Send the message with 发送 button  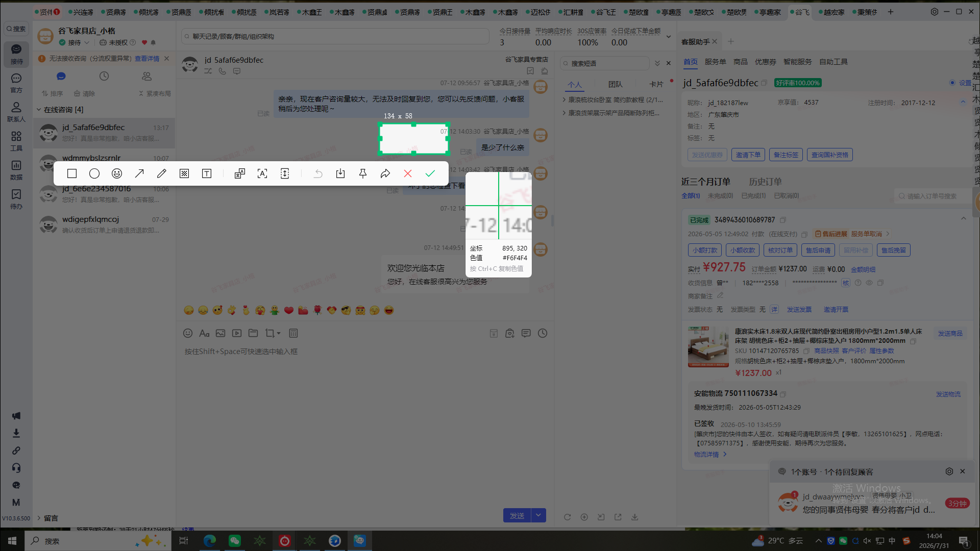(517, 516)
